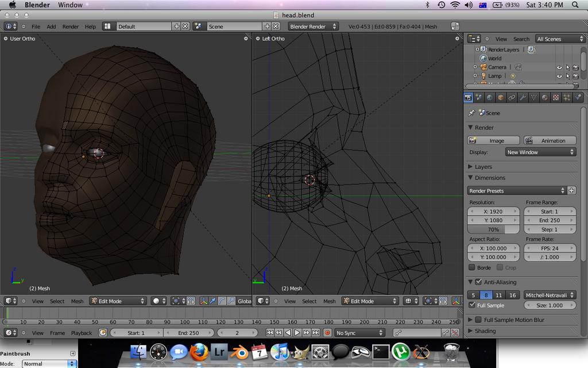Enable the Border checkbox
The height and width of the screenshot is (368, 588).
472,267
